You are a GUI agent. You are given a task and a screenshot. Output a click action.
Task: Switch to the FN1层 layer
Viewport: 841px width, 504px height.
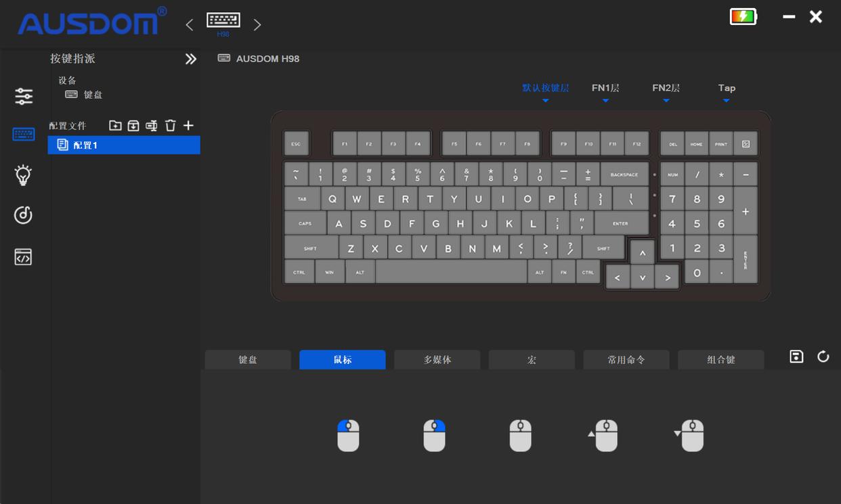point(605,88)
